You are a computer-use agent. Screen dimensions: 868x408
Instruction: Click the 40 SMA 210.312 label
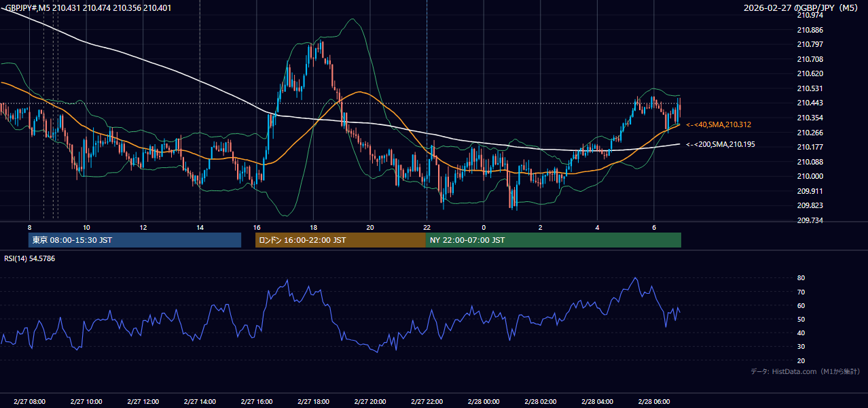coord(719,125)
